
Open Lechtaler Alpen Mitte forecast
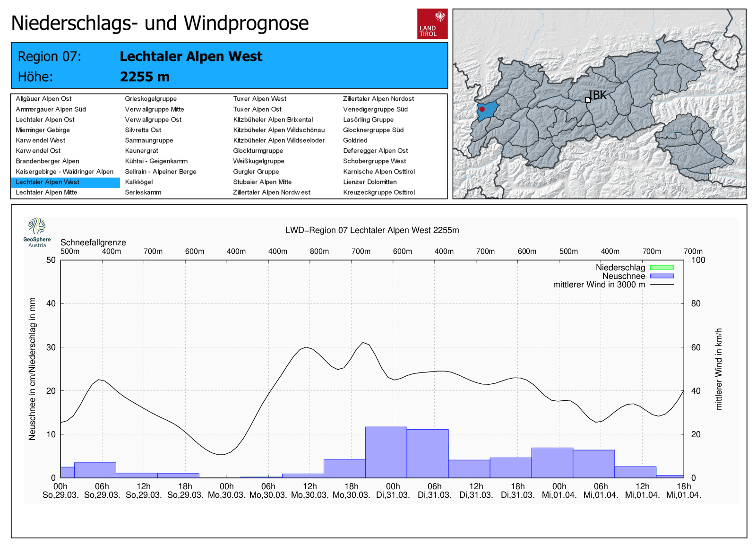(46, 192)
